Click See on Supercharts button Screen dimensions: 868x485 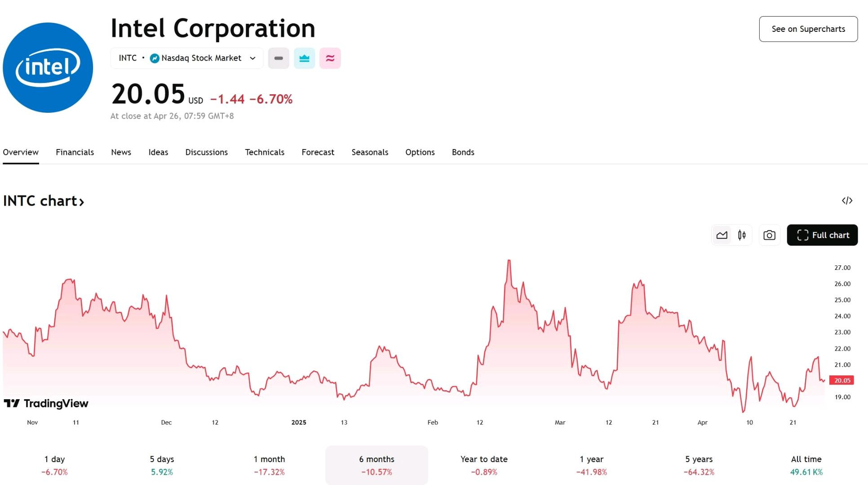tap(808, 29)
